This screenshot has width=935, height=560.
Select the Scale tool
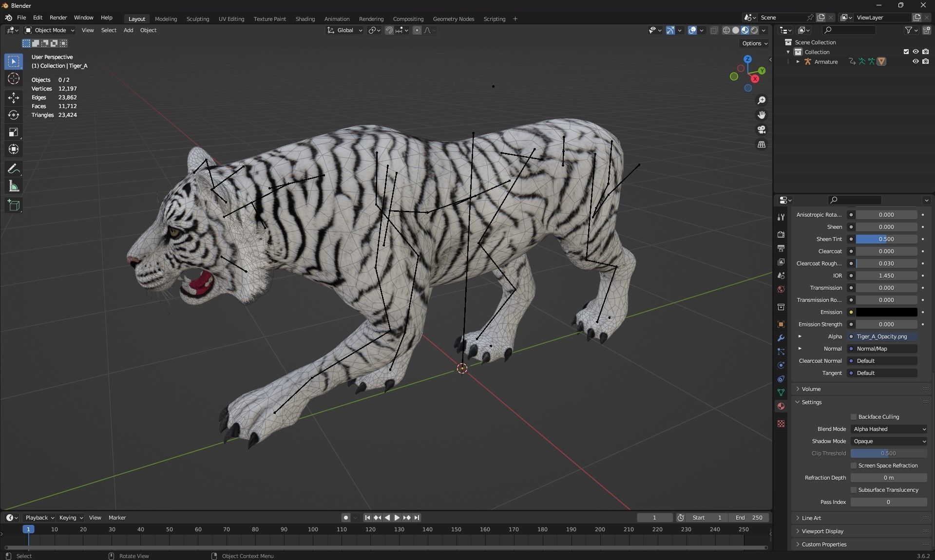(x=14, y=132)
